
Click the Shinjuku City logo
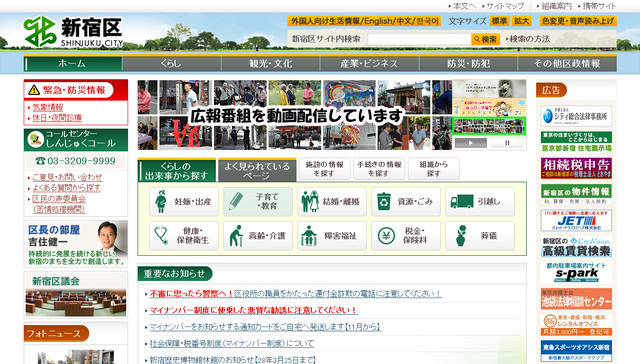click(x=73, y=32)
